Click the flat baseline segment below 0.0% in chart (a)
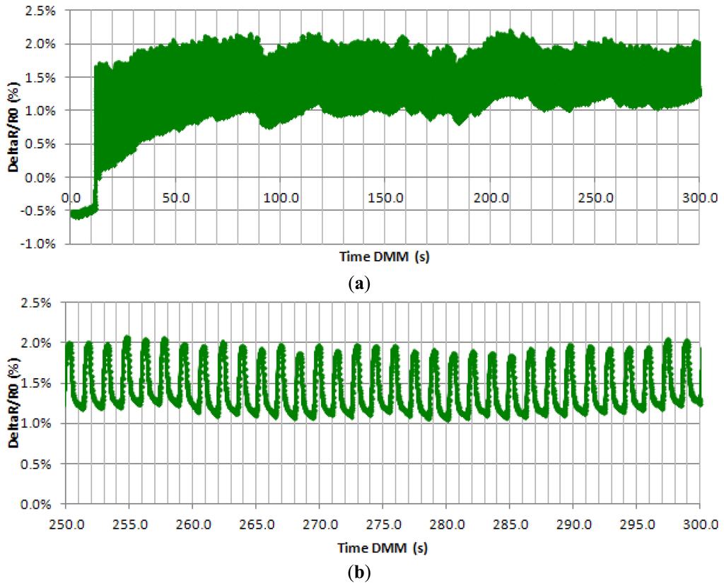The image size is (724, 588). coord(83,212)
